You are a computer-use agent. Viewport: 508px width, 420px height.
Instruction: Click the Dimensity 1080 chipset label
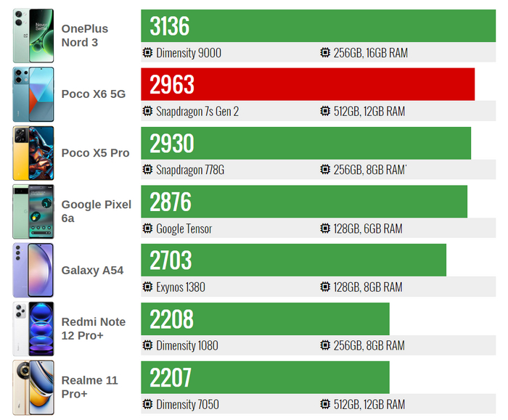pyautogui.click(x=187, y=346)
